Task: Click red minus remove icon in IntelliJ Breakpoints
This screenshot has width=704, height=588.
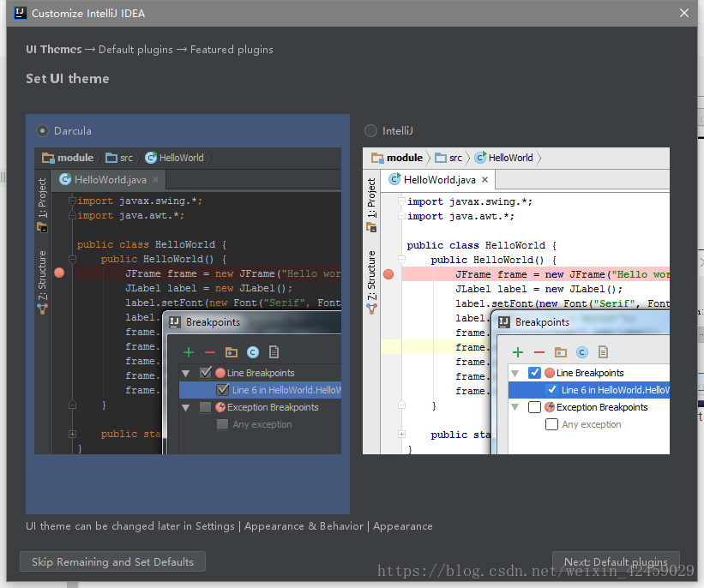Action: pyautogui.click(x=539, y=353)
